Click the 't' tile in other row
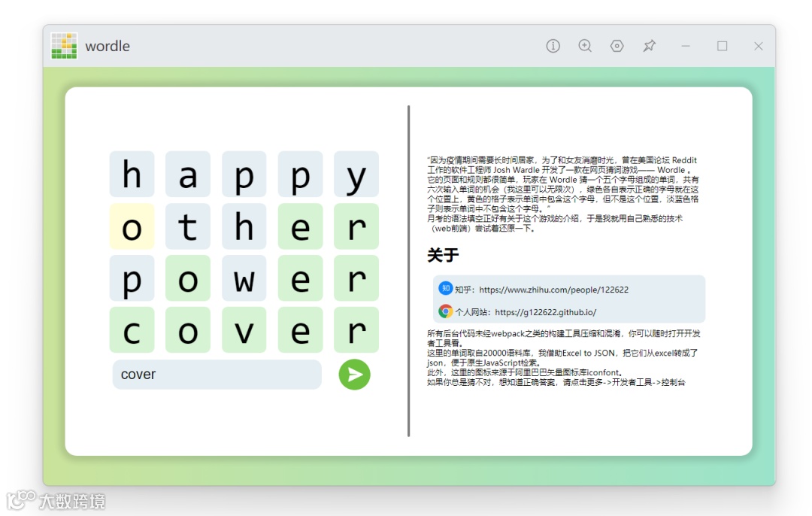Viewport: 812px width, 516px height. (188, 226)
